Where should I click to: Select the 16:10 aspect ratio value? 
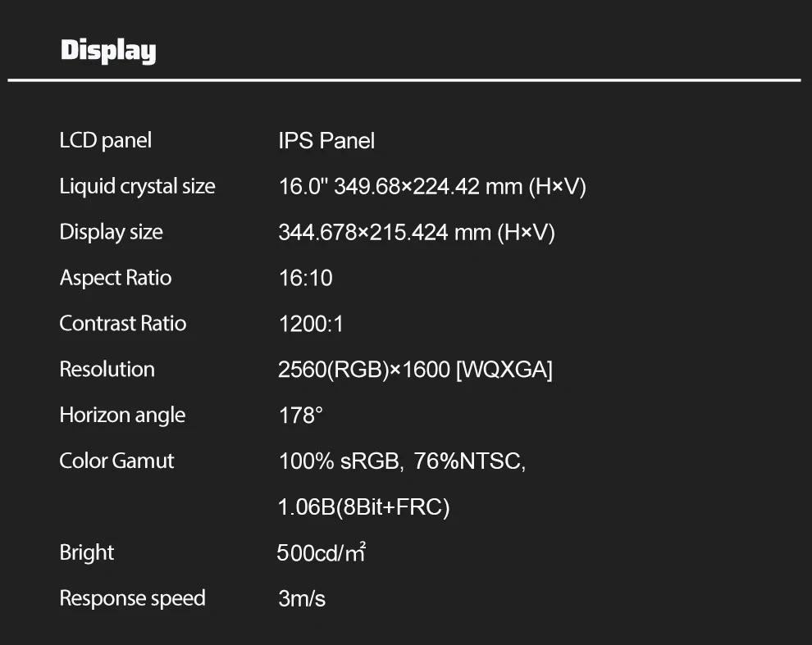[306, 279]
